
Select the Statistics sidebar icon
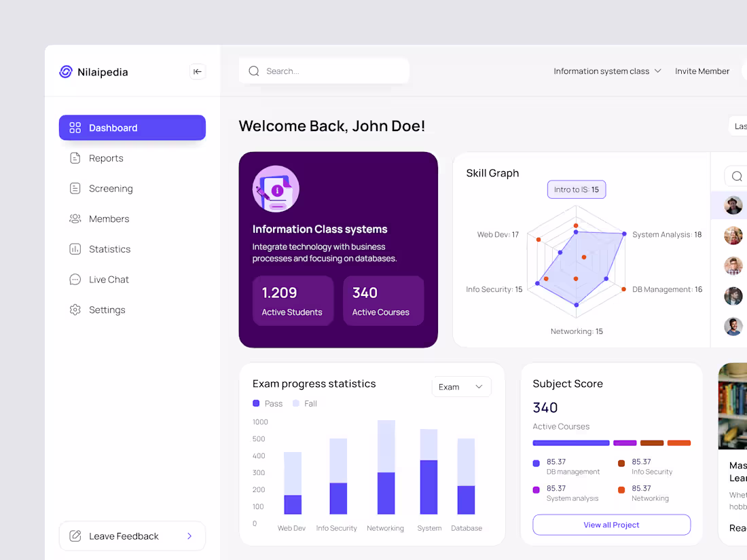(x=75, y=249)
